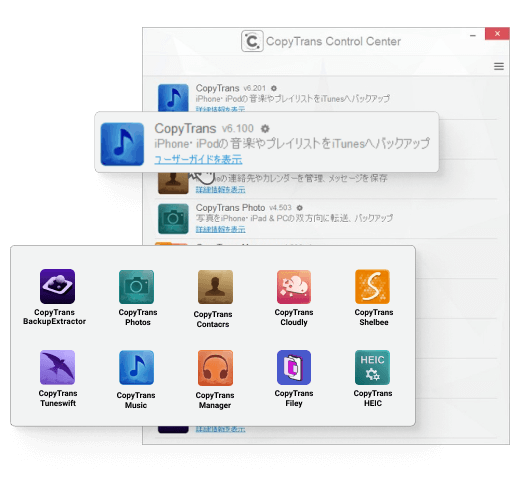The height and width of the screenshot is (477, 510).
Task: Click the CopyTrans Shelbee label text
Action: click(374, 317)
